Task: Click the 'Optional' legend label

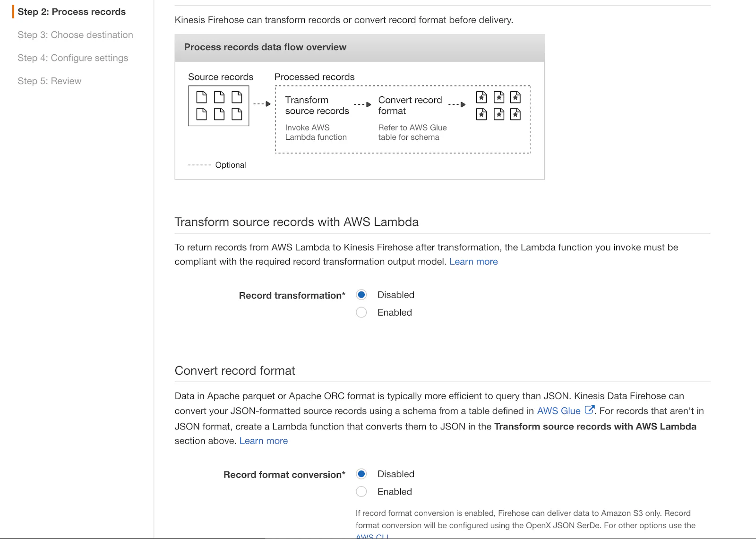Action: [x=231, y=165]
